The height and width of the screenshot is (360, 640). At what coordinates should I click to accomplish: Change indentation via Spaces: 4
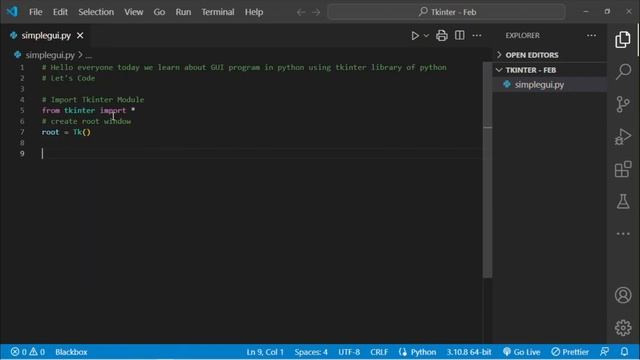[311, 352]
